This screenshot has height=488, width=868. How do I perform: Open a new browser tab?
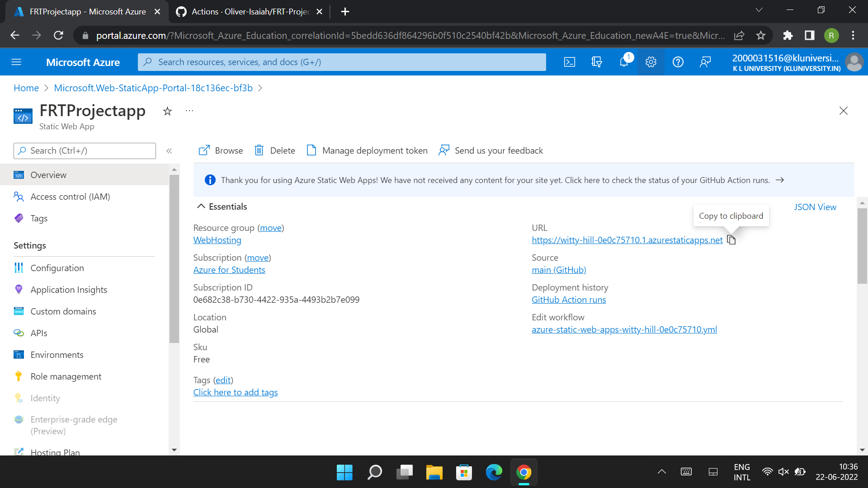click(345, 12)
